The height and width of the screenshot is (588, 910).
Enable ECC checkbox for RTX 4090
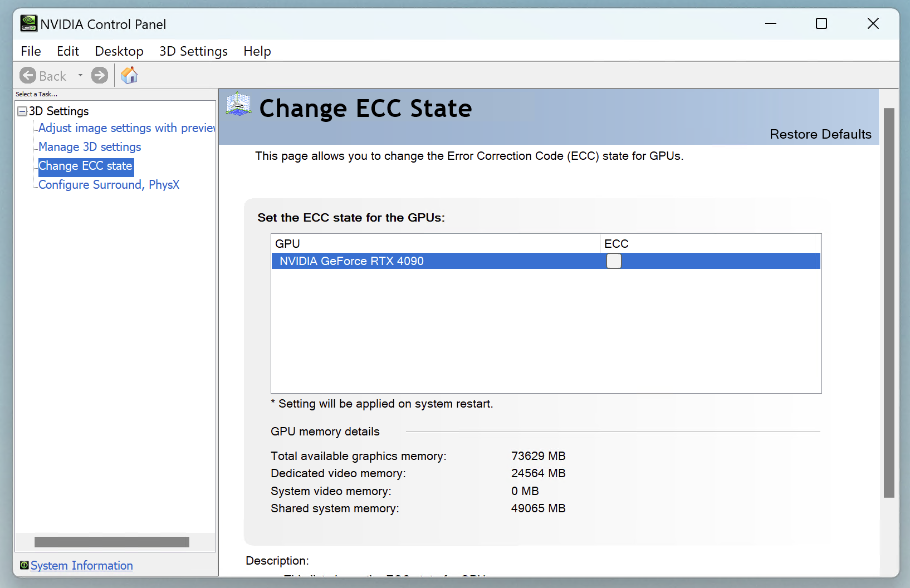614,261
